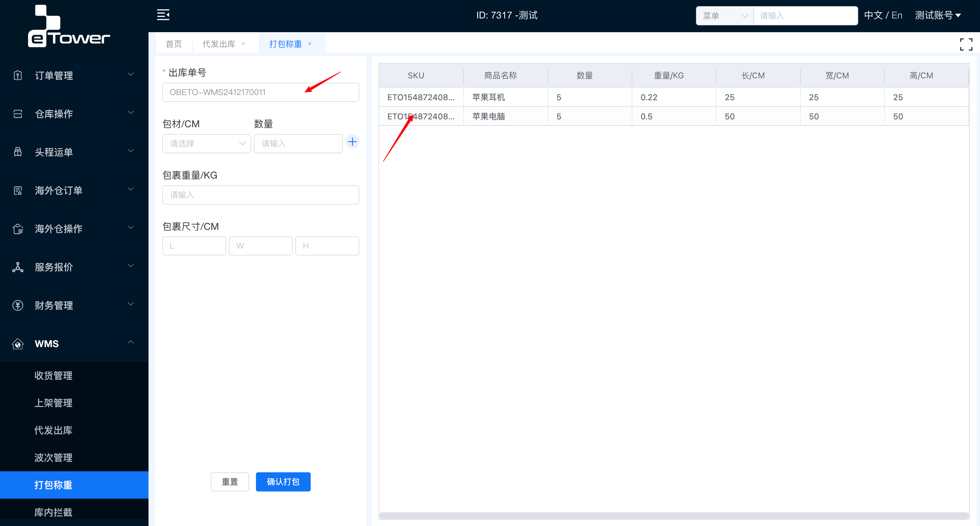
Task: Switch language to En
Action: pyautogui.click(x=897, y=15)
